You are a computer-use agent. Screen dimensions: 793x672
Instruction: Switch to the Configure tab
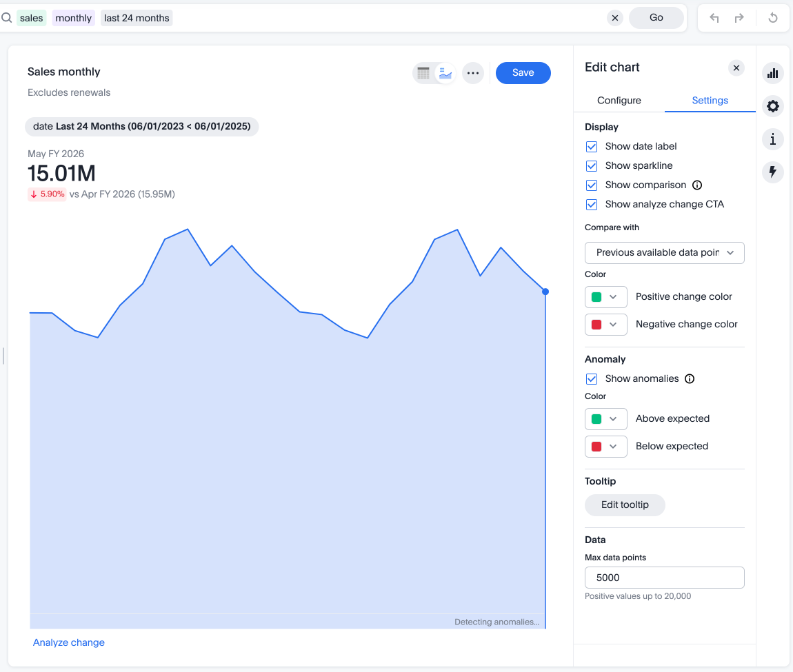[x=619, y=100]
